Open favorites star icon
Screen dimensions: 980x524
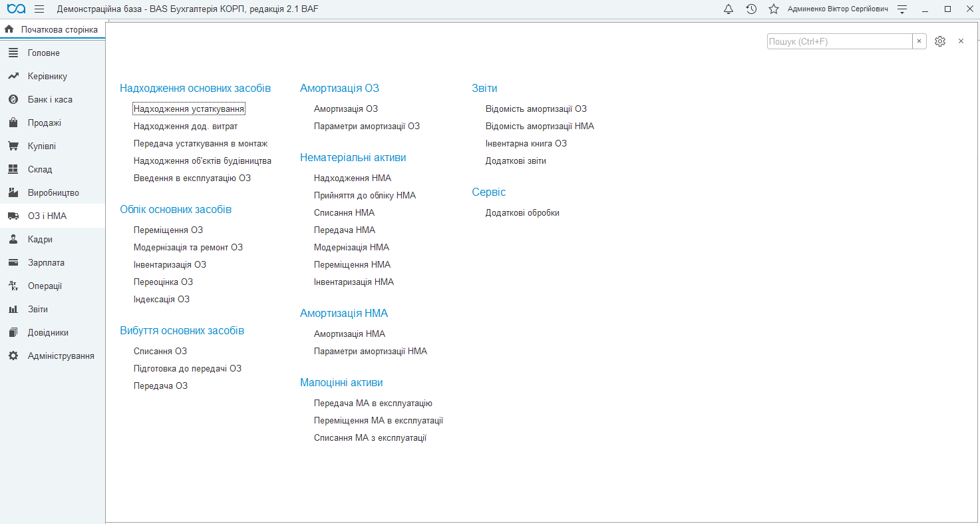click(774, 9)
